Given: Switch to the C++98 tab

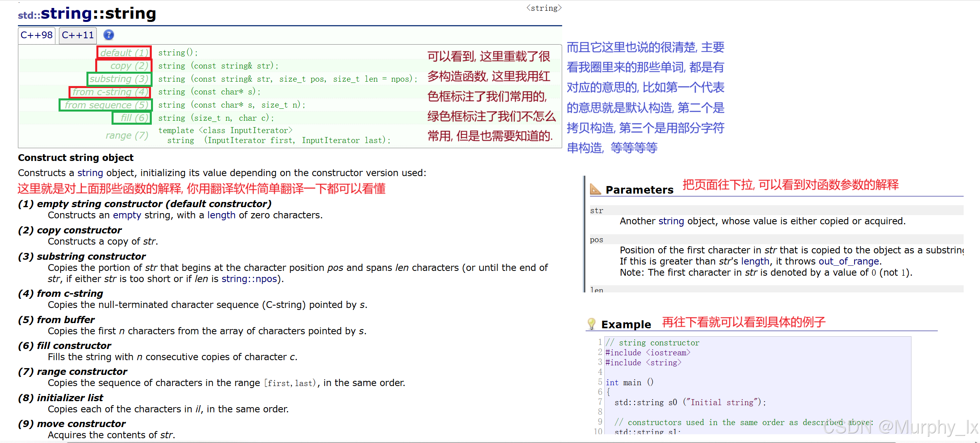Looking at the screenshot, I should pyautogui.click(x=37, y=35).
